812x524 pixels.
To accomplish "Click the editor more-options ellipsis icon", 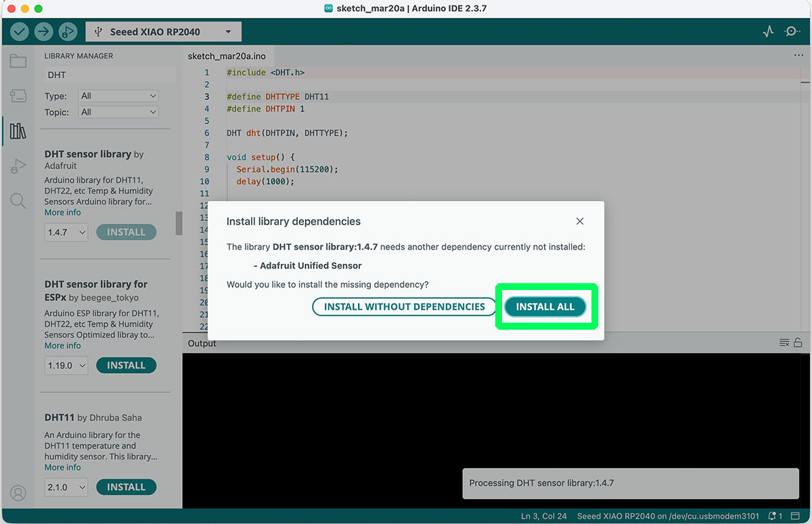I will pyautogui.click(x=798, y=56).
